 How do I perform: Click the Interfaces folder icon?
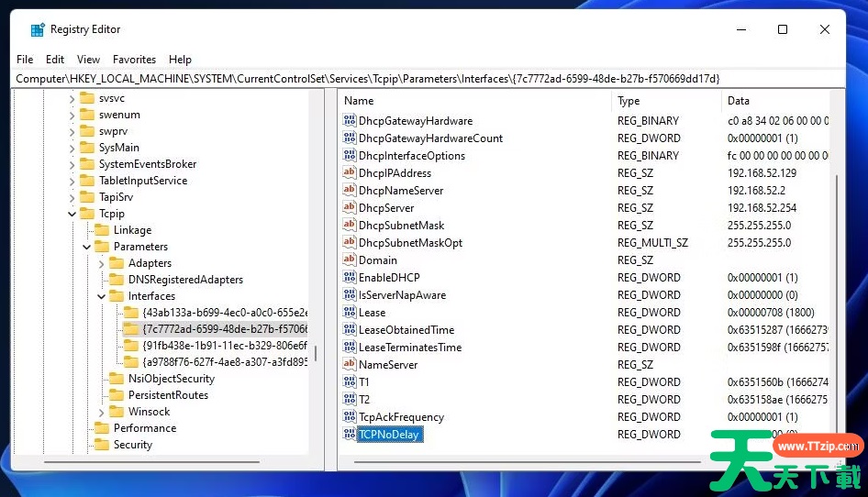tap(117, 295)
